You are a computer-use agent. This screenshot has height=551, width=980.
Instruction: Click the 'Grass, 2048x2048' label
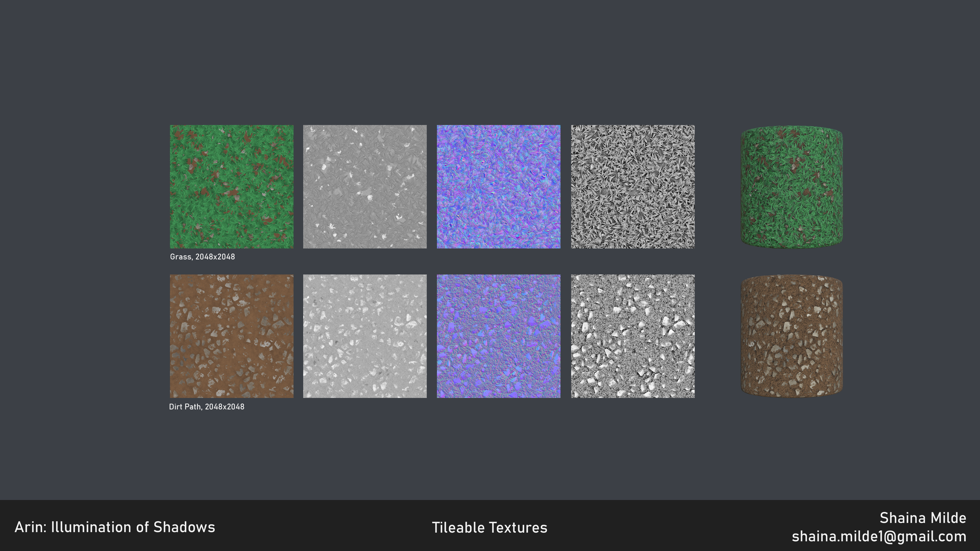tap(202, 257)
